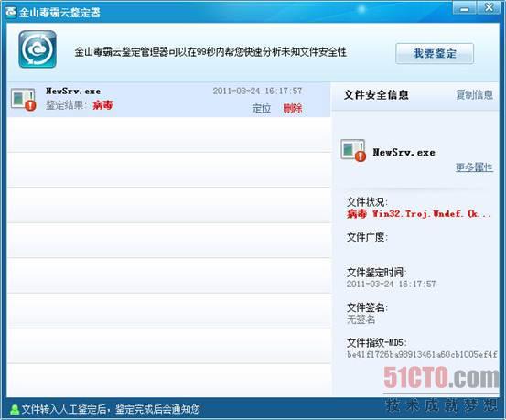
Task: Click the Win32.Troj.Undef virus name text
Action: [432, 214]
